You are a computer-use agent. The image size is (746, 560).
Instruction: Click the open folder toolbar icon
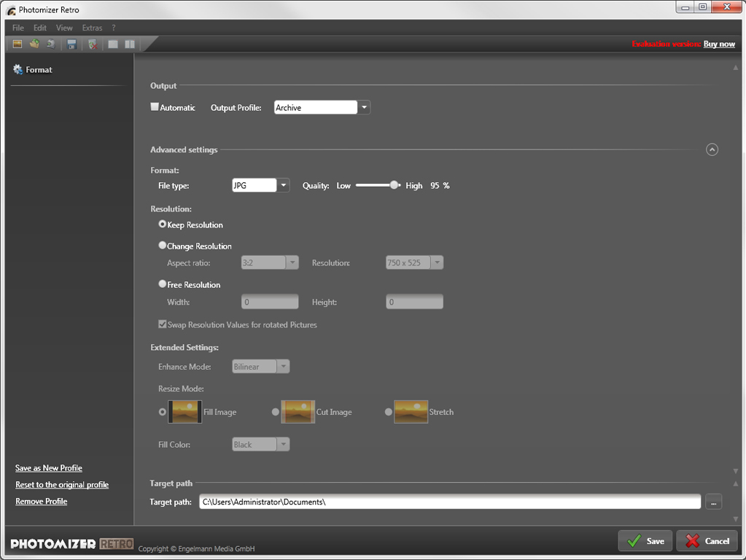click(x=34, y=44)
